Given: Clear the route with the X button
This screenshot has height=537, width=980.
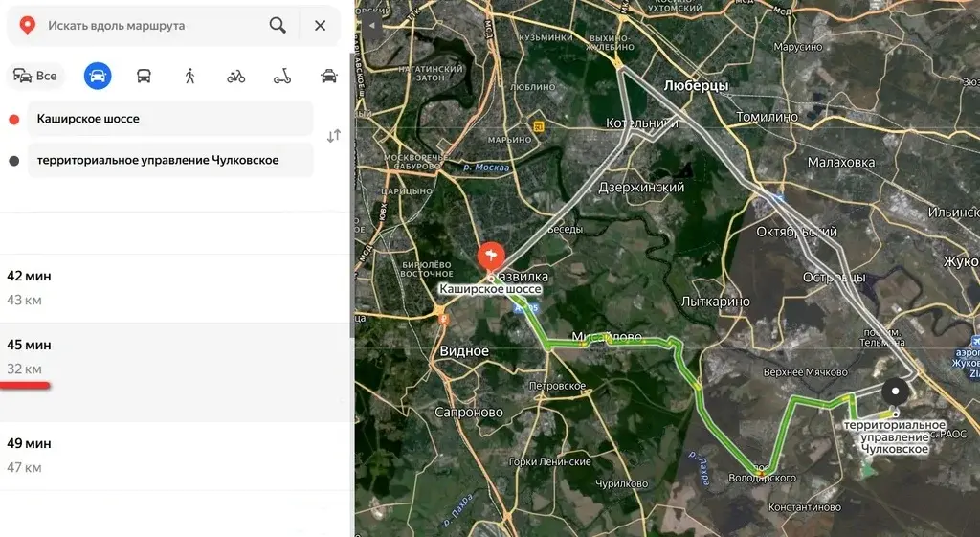Looking at the screenshot, I should pyautogui.click(x=320, y=26).
